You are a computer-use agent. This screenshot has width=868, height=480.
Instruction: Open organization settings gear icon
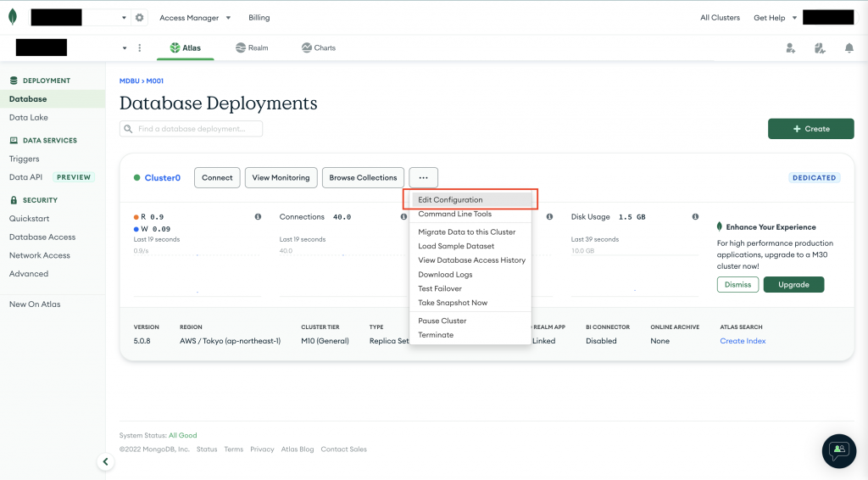click(x=140, y=18)
